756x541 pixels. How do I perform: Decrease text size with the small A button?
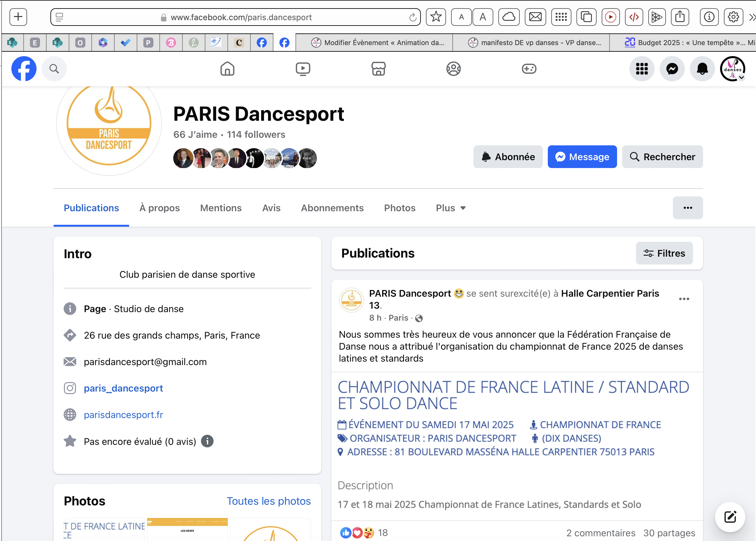(x=461, y=17)
